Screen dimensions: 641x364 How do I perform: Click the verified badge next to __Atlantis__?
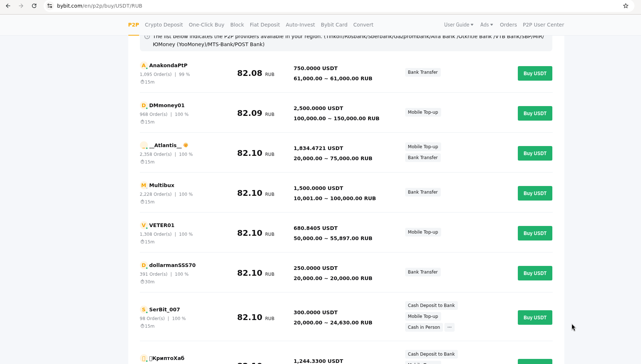click(x=186, y=145)
